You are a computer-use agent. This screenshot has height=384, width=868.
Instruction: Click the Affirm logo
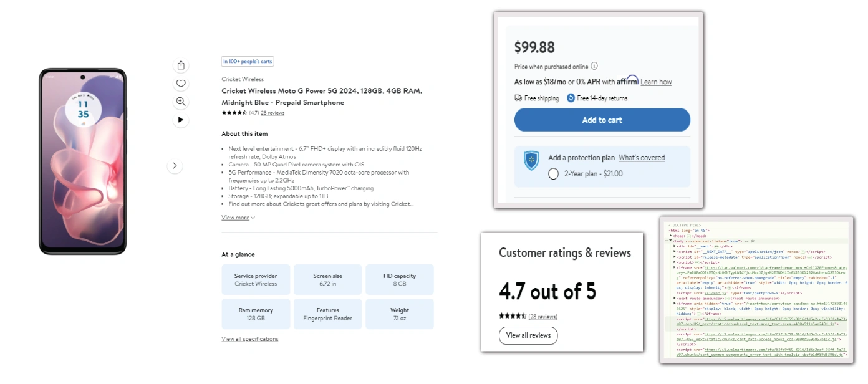627,81
